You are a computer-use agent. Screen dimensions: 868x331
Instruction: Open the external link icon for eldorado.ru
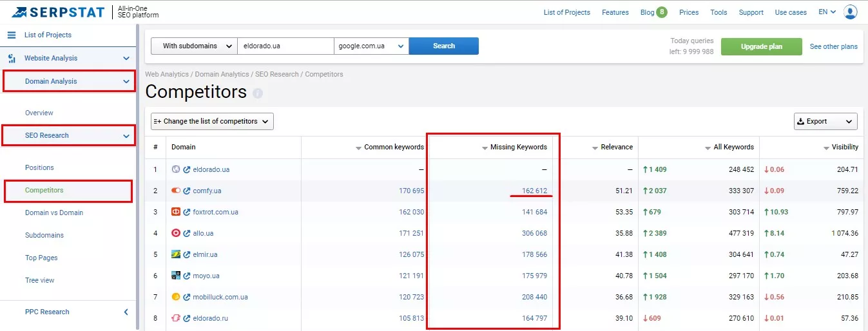pos(187,318)
